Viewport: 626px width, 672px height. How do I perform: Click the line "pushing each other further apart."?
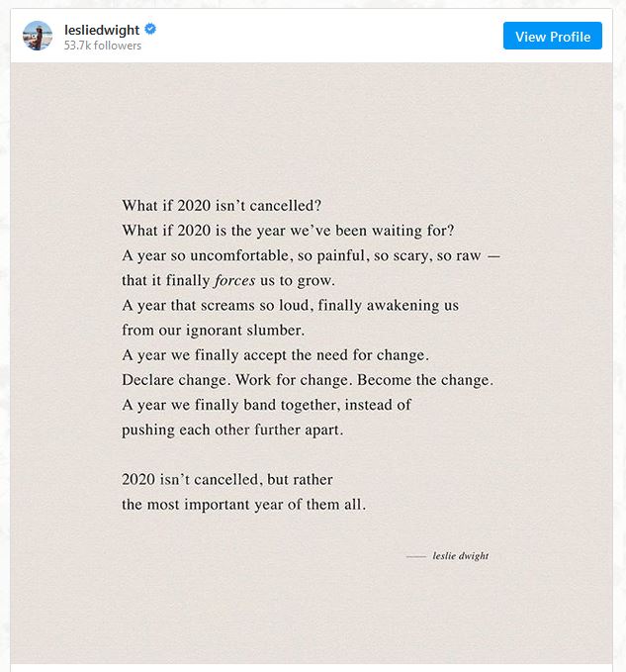click(x=232, y=430)
